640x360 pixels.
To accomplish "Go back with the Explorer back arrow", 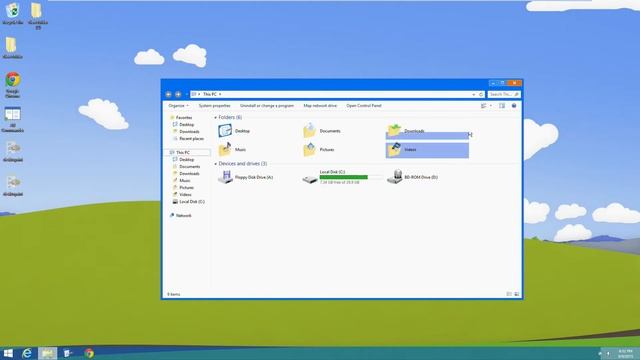I will click(168, 94).
